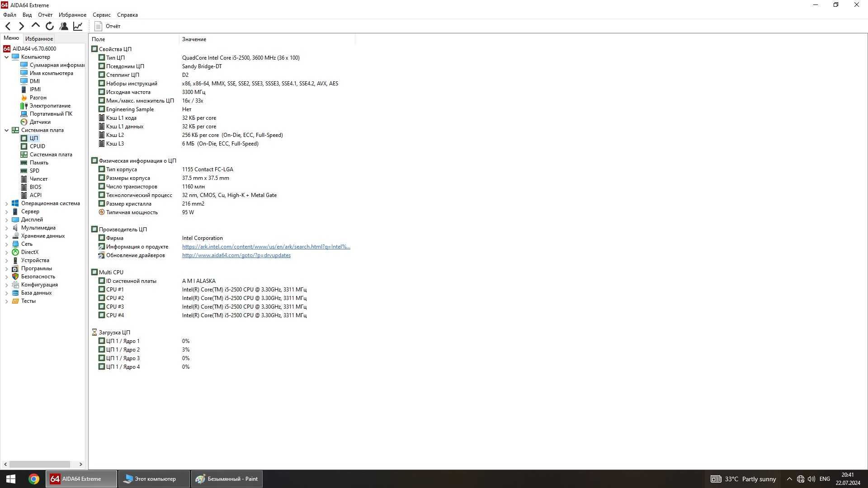Click the Безопасность shield icon
This screenshot has width=868, height=488.
15,277
